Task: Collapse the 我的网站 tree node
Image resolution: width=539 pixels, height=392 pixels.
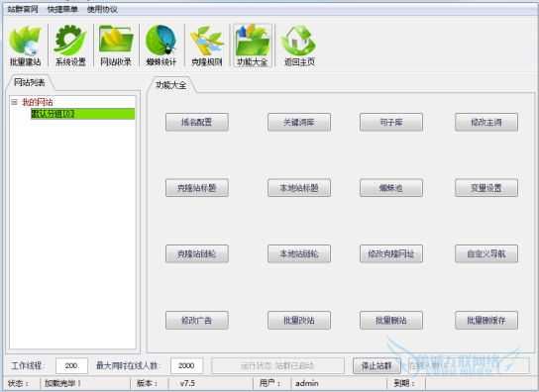Action: click(x=15, y=102)
